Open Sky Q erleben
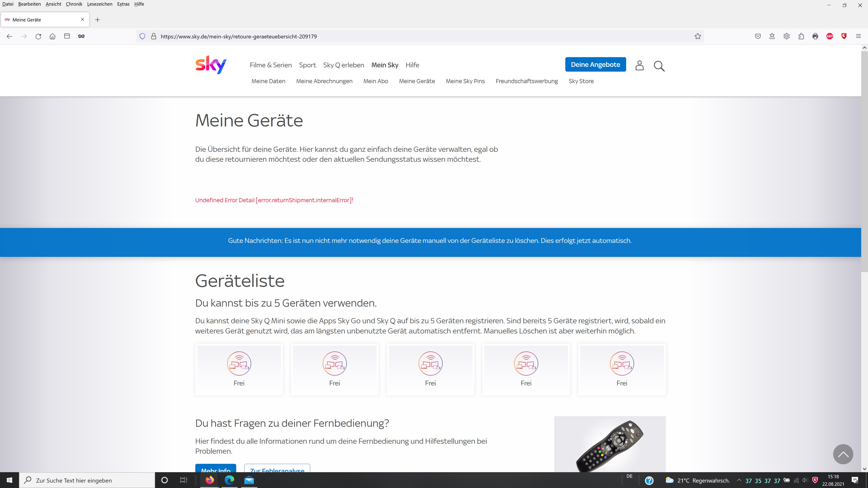 click(343, 65)
